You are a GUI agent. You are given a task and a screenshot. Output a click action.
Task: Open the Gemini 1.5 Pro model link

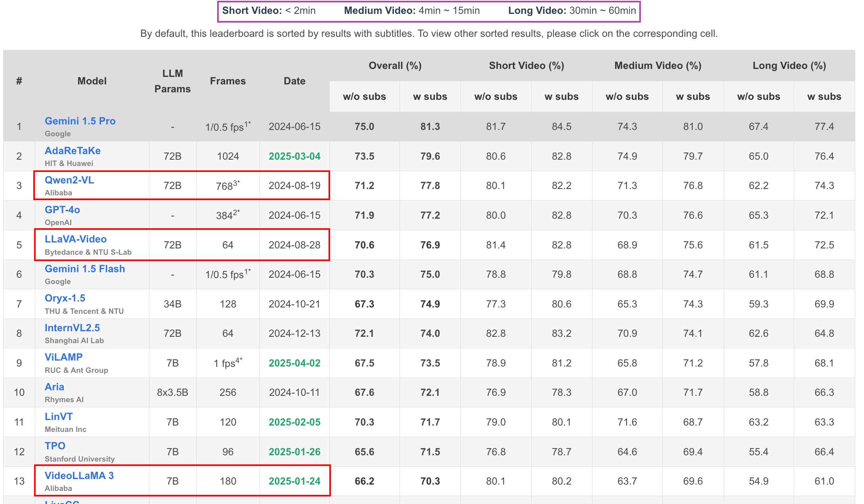tap(80, 121)
